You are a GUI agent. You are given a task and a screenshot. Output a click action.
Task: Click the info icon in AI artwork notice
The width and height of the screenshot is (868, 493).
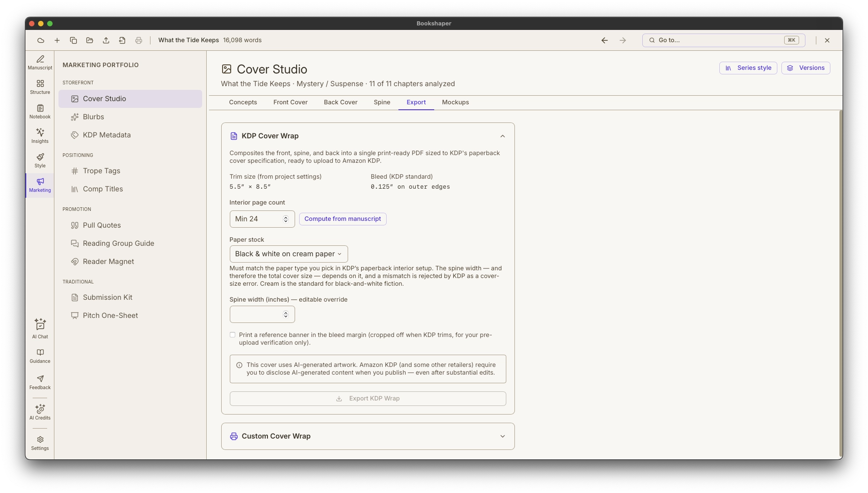[239, 365]
